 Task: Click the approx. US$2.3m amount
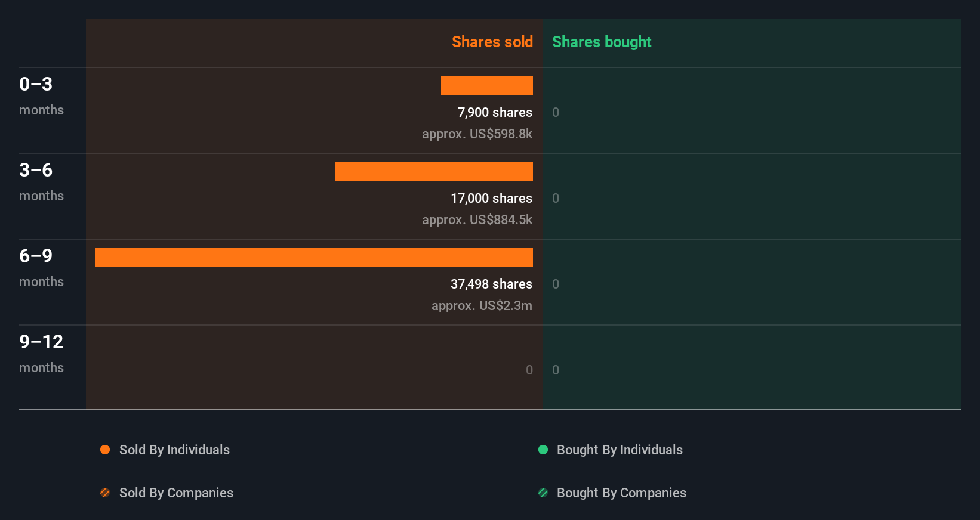482,305
